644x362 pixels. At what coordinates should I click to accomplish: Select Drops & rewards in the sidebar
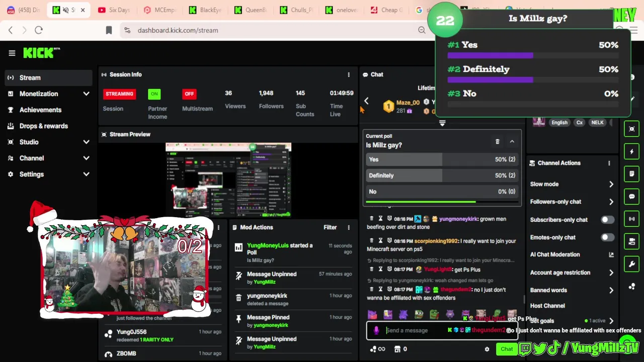(49, 126)
